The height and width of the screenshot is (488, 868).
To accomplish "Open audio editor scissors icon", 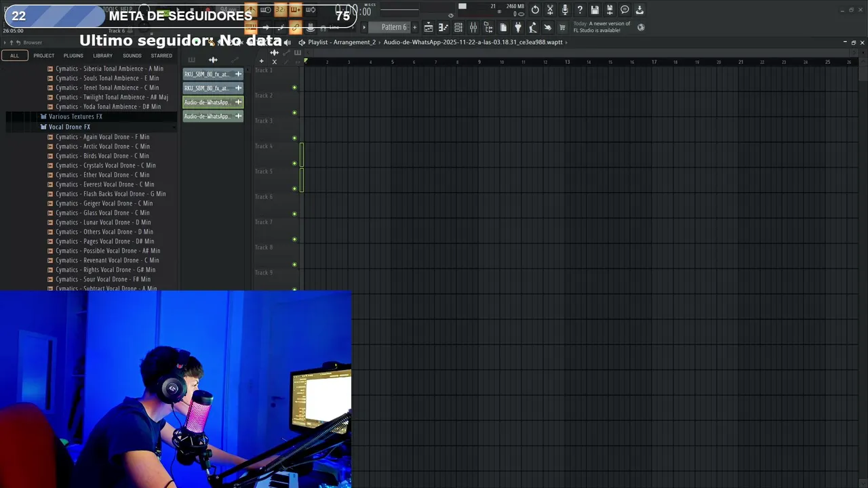I will pos(550,9).
